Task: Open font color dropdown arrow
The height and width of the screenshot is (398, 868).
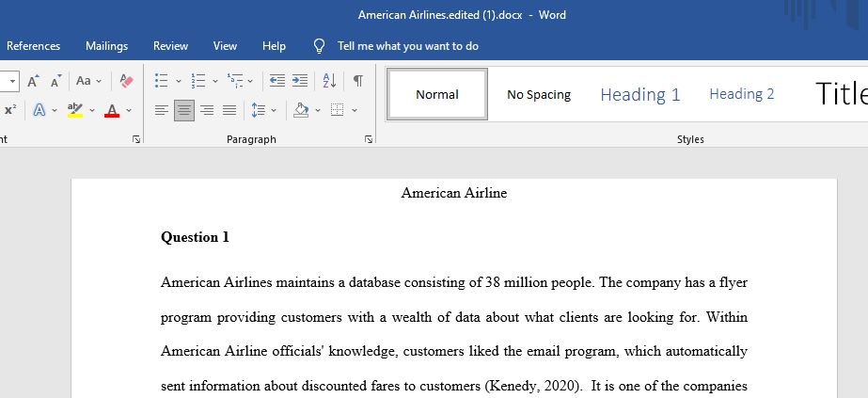Action: pyautogui.click(x=129, y=110)
